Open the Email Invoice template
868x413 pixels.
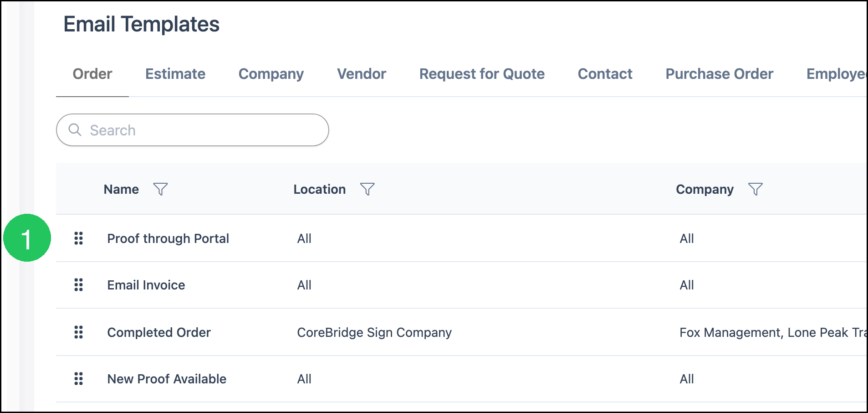[146, 285]
